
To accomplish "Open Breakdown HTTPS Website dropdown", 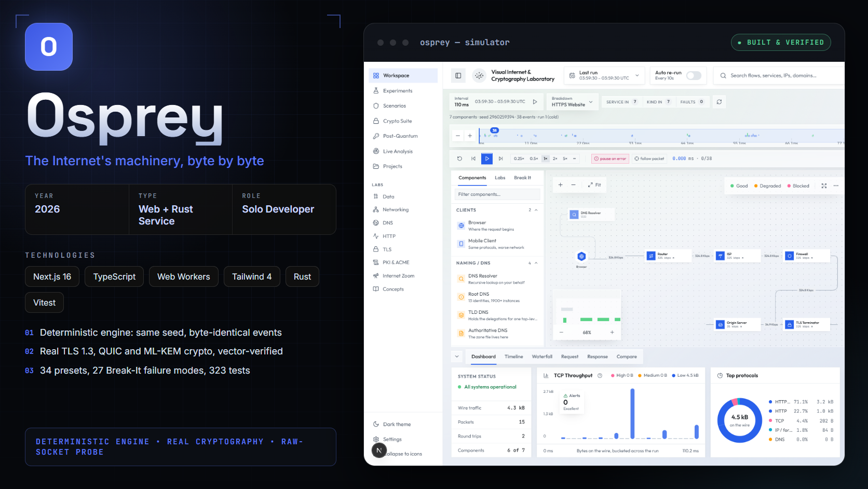I will coord(572,101).
